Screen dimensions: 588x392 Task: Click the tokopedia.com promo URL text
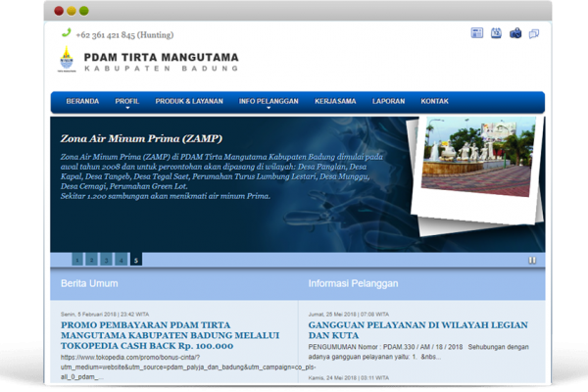pyautogui.click(x=188, y=367)
